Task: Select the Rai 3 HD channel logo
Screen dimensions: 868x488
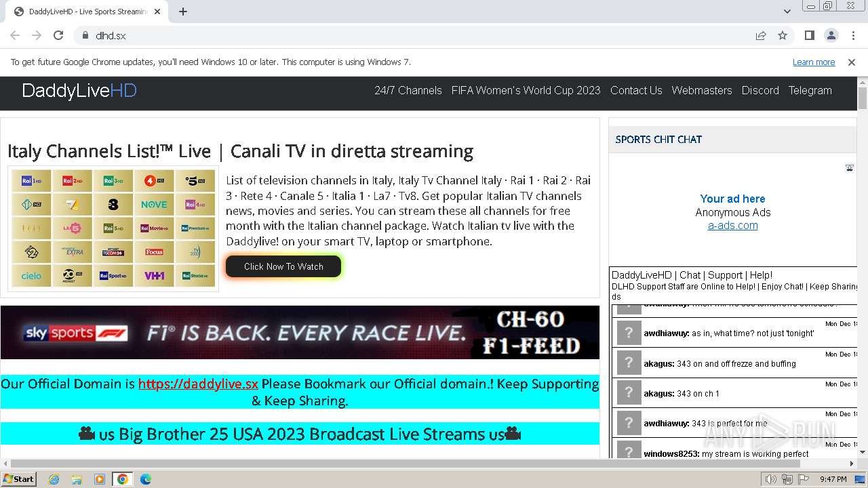Action: point(113,181)
